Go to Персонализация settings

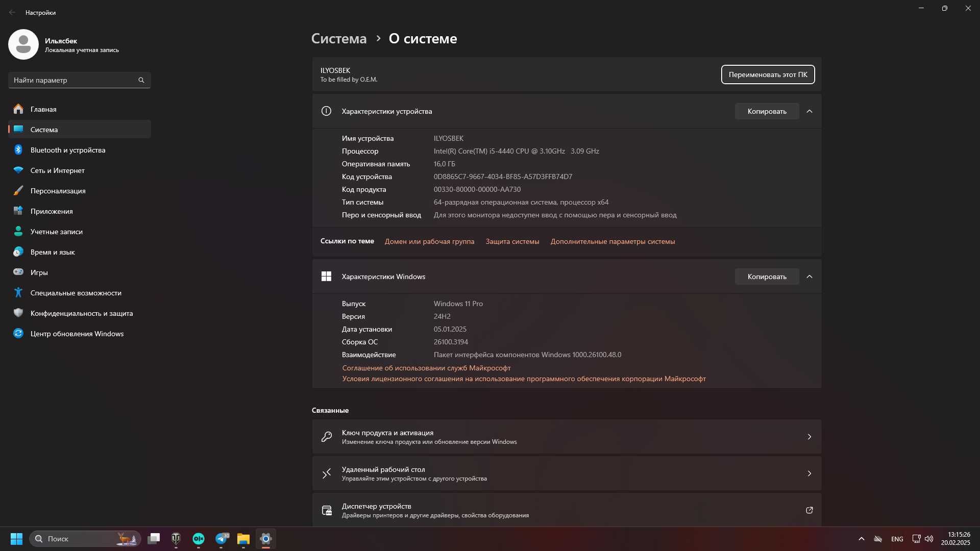pos(79,191)
